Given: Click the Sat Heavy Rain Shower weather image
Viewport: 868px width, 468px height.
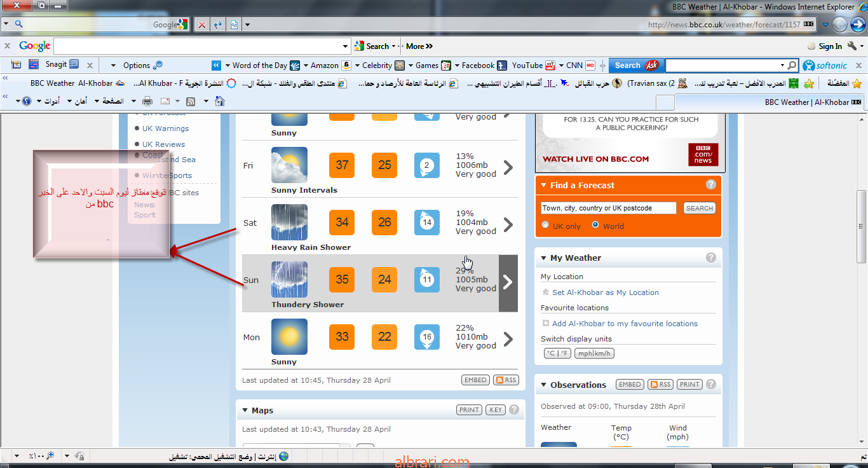Looking at the screenshot, I should [x=289, y=223].
